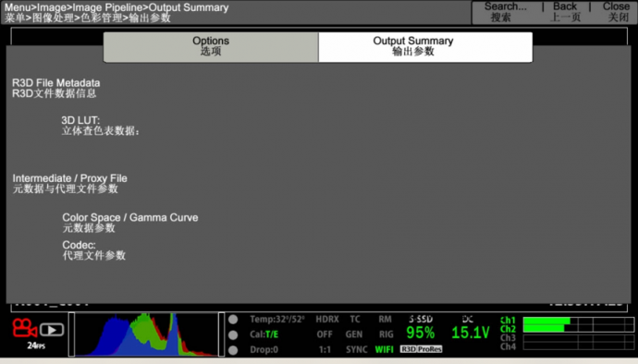638x364 pixels.
Task: Open the Ch1 audio level meter
Action: (578, 321)
